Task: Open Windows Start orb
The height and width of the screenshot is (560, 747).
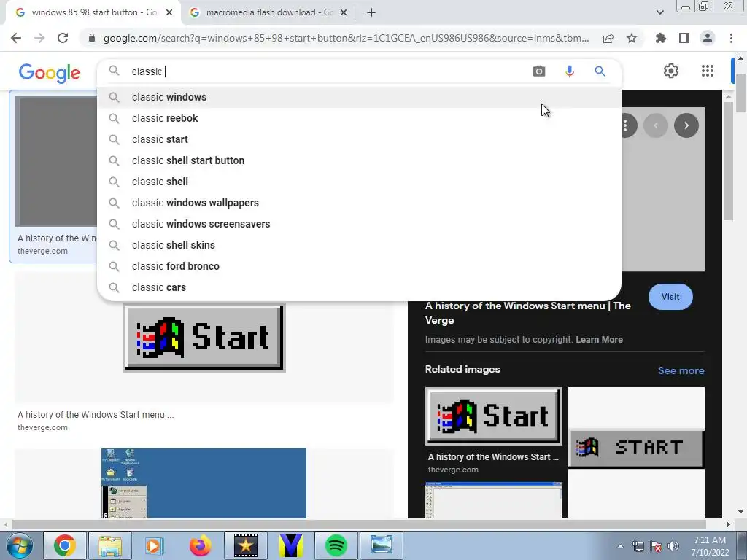Action: 19,545
